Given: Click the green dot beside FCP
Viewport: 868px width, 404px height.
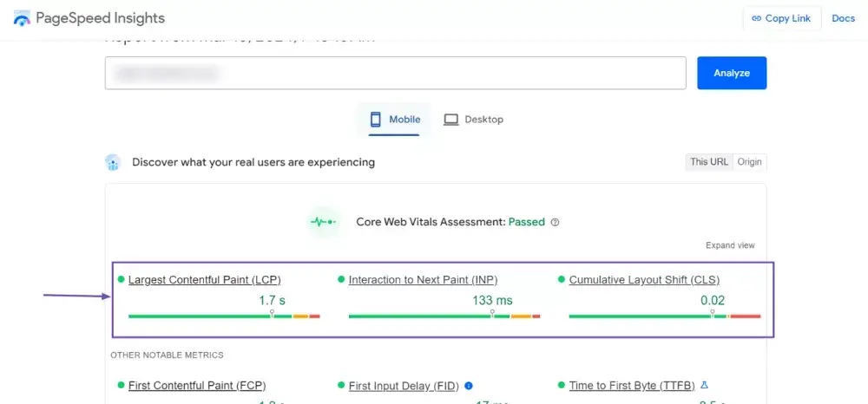Looking at the screenshot, I should (x=121, y=385).
